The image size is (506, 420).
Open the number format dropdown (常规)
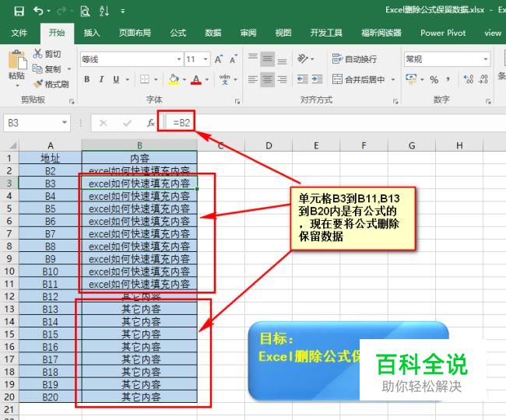485,59
